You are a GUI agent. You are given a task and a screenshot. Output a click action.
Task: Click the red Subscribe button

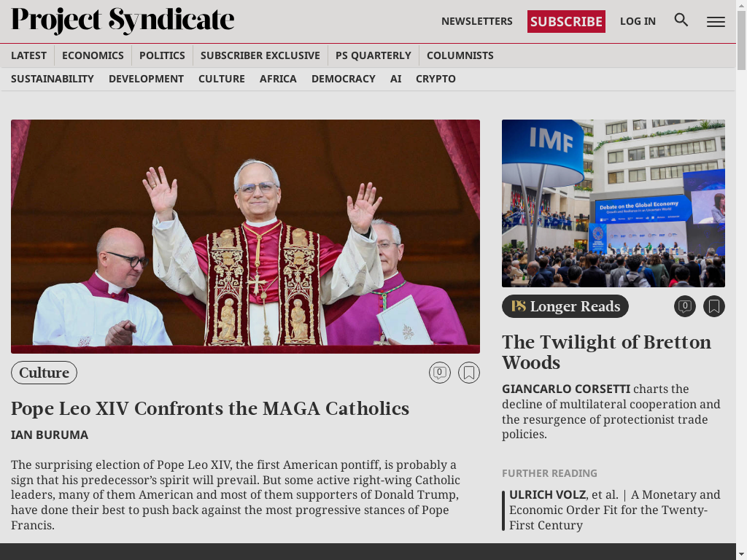pos(566,21)
